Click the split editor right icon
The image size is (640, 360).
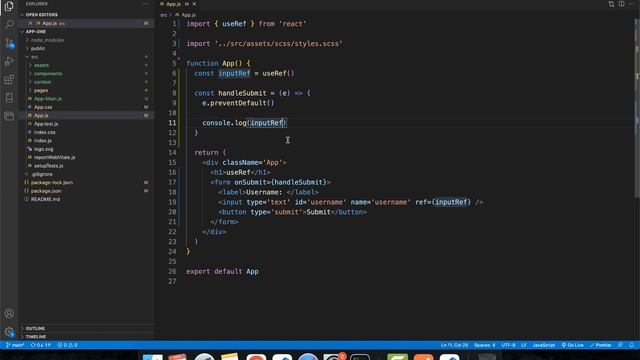(x=621, y=4)
